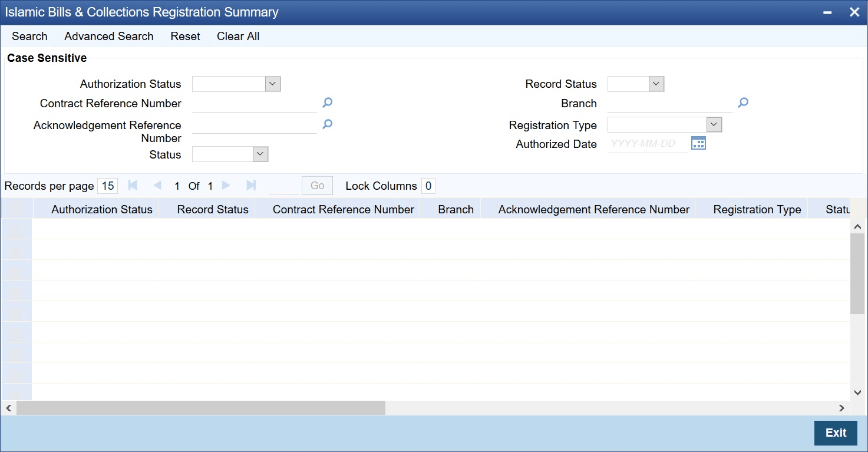Click Search in the toolbar

point(29,36)
